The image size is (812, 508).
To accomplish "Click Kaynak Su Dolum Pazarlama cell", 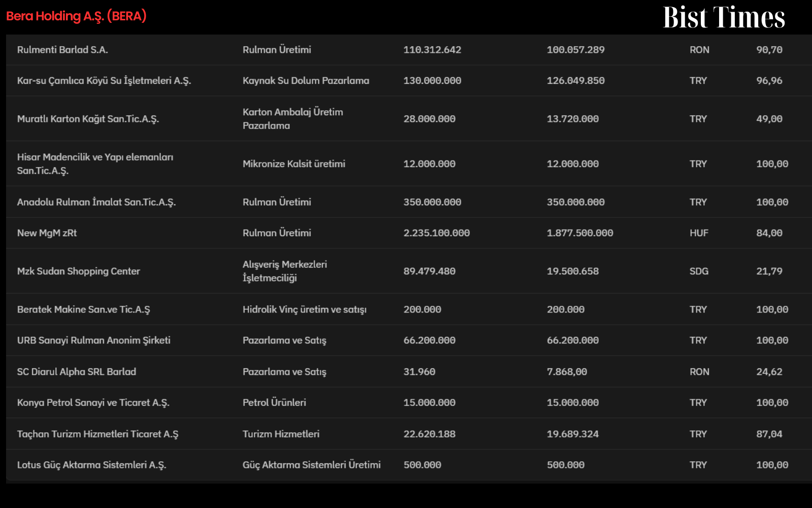I will point(306,81).
